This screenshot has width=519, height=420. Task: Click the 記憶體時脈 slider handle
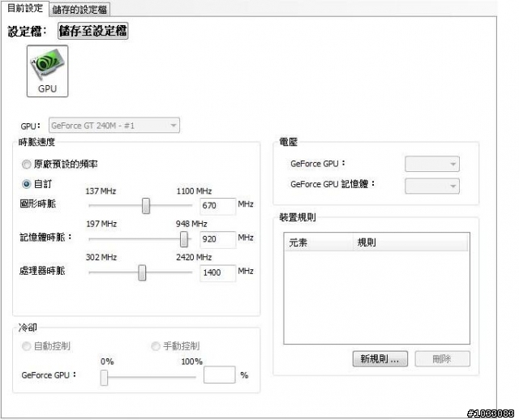point(184,239)
